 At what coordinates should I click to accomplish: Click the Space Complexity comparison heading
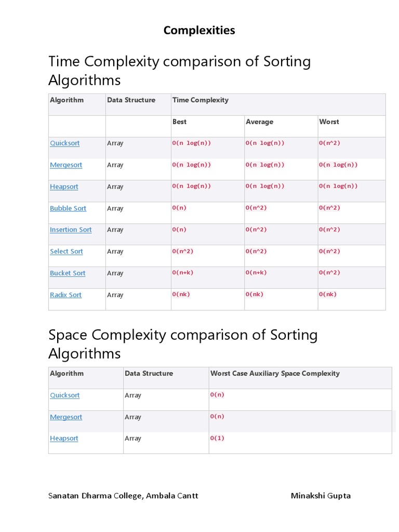[x=183, y=344]
